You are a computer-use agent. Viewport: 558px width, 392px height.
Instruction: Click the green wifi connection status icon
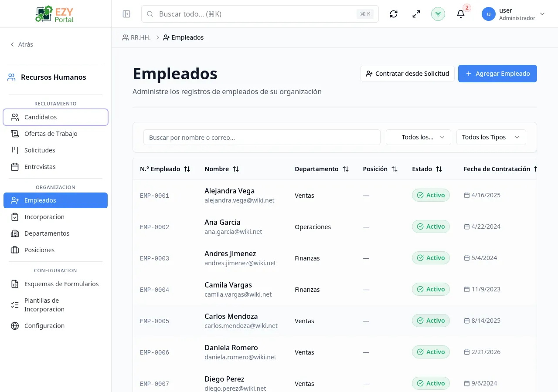pos(438,14)
